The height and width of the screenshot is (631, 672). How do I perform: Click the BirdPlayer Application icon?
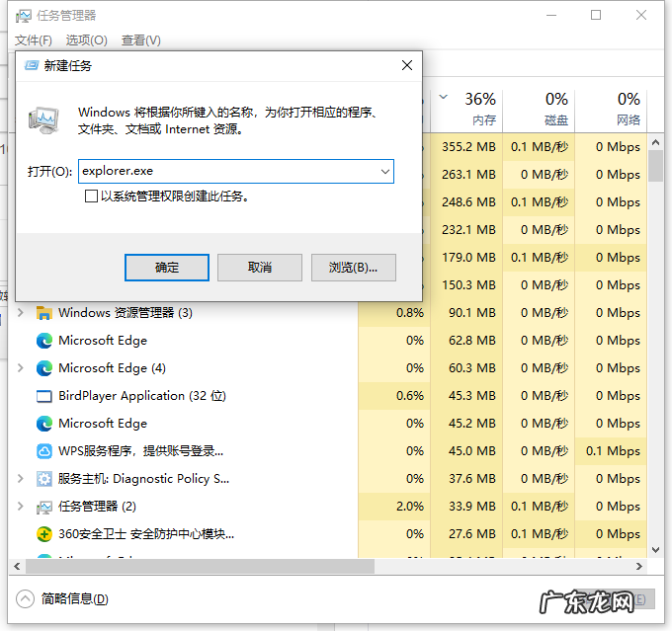click(x=44, y=396)
